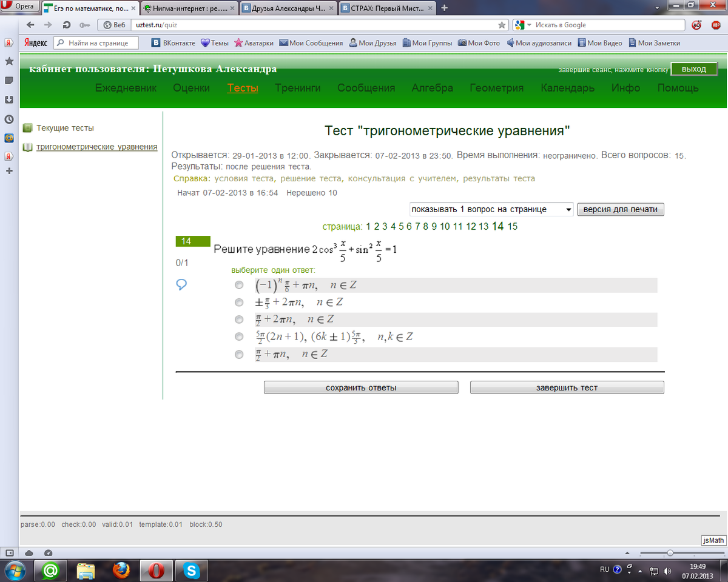Open the Ежедневник menu

(126, 88)
